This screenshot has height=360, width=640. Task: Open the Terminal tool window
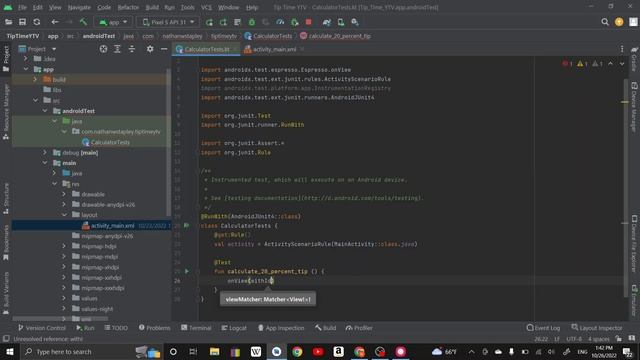pos(196,328)
